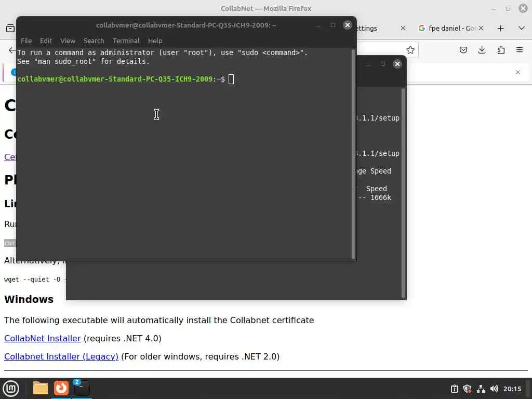Focus Firefox from the taskbar
The height and width of the screenshot is (399, 532).
[61, 388]
